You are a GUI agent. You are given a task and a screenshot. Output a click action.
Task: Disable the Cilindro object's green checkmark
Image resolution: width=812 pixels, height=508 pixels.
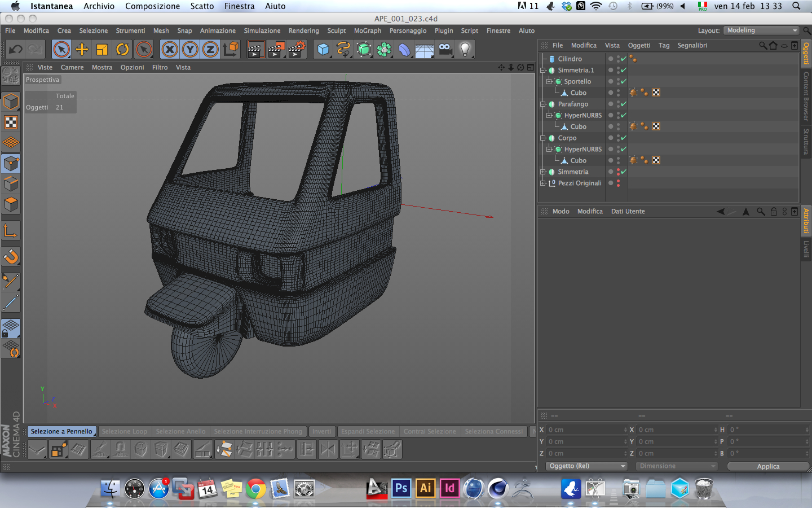[x=624, y=59]
